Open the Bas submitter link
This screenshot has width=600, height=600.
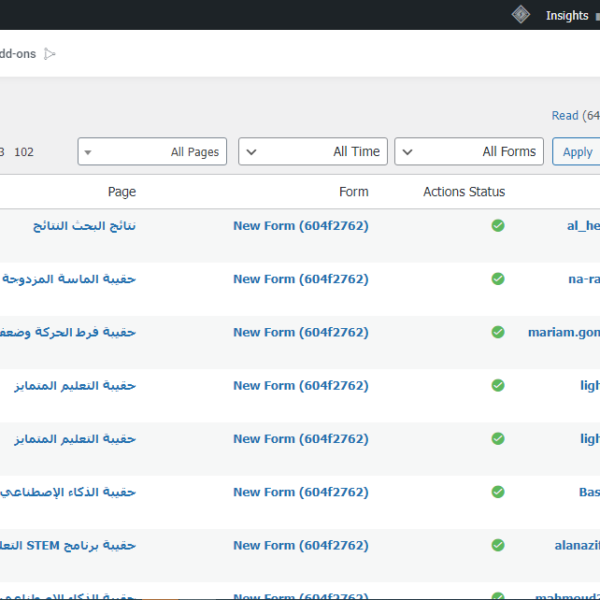[x=589, y=492]
